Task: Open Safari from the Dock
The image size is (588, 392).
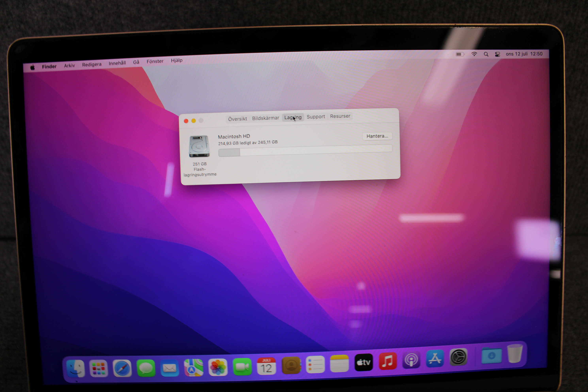Action: pos(122,368)
